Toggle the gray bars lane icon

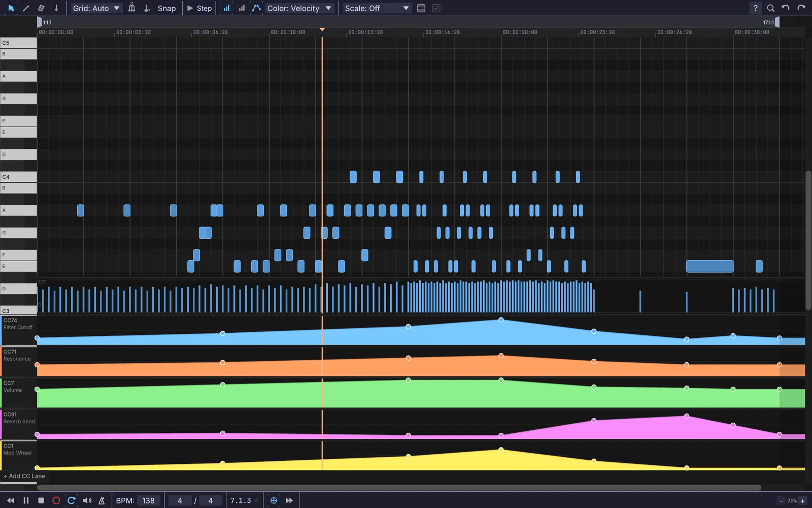click(242, 8)
